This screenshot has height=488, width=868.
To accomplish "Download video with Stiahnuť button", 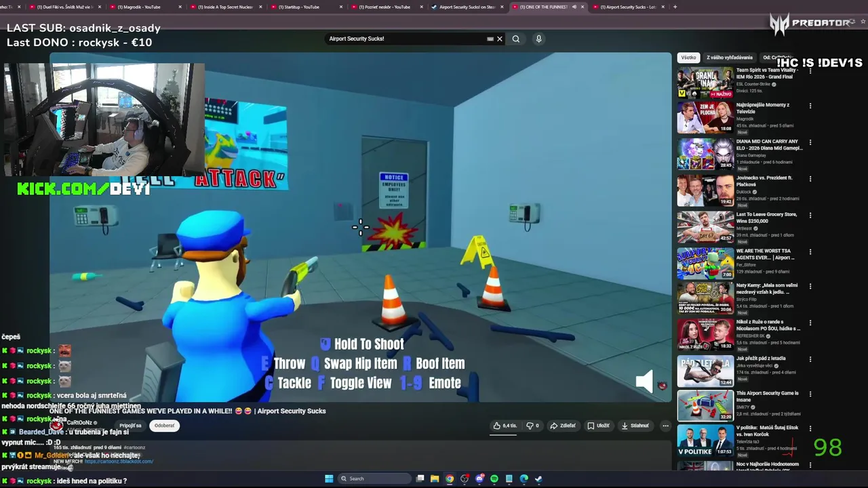I will point(635,426).
